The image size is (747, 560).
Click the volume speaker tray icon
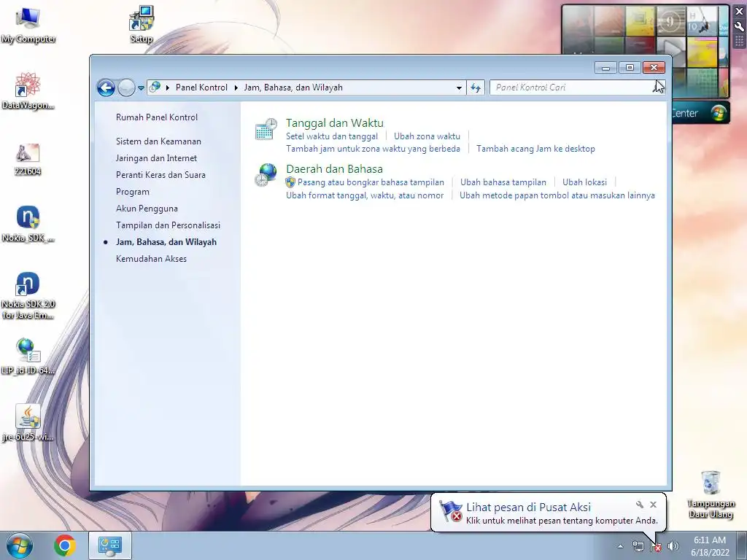pos(673,546)
